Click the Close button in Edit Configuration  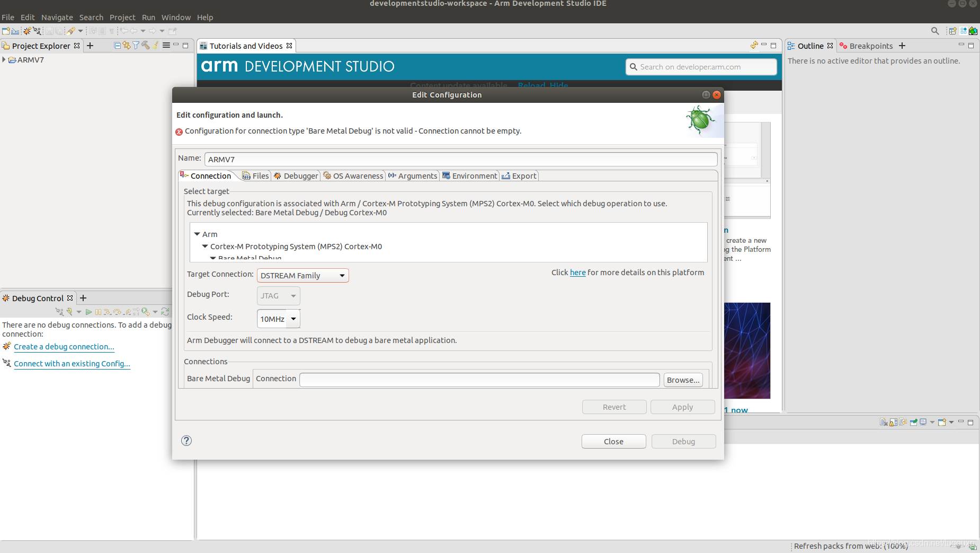pyautogui.click(x=614, y=442)
